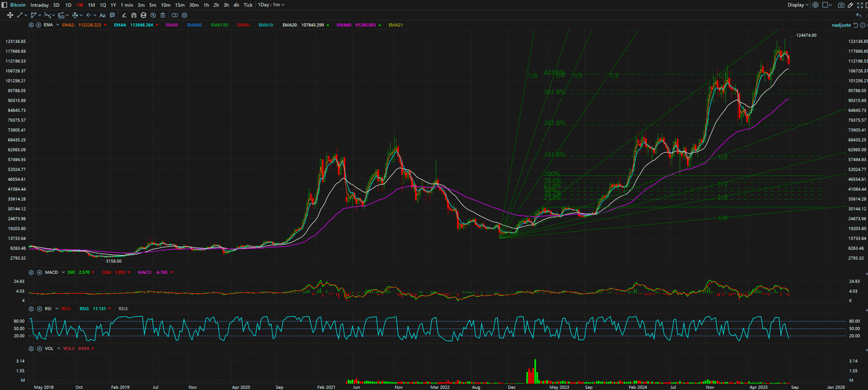Take a chart screenshot with camera icon
Image resolution: width=868 pixels, height=390 pixels.
pyautogui.click(x=841, y=5)
